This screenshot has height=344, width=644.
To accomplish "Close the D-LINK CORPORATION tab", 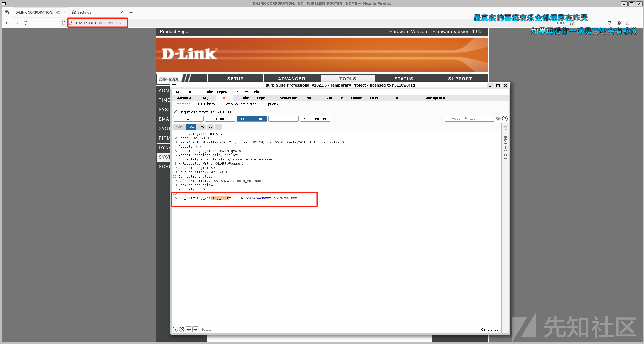I will (x=65, y=12).
